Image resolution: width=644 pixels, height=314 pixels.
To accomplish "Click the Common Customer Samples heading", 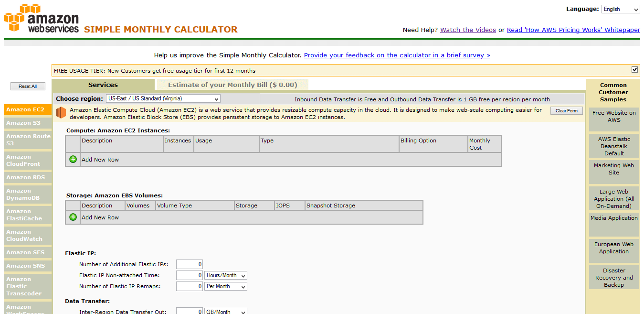I will [613, 92].
